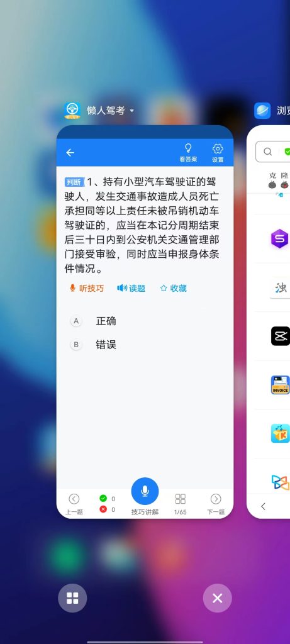
Task: Go to 下一题 next question arrow
Action: 216,504
